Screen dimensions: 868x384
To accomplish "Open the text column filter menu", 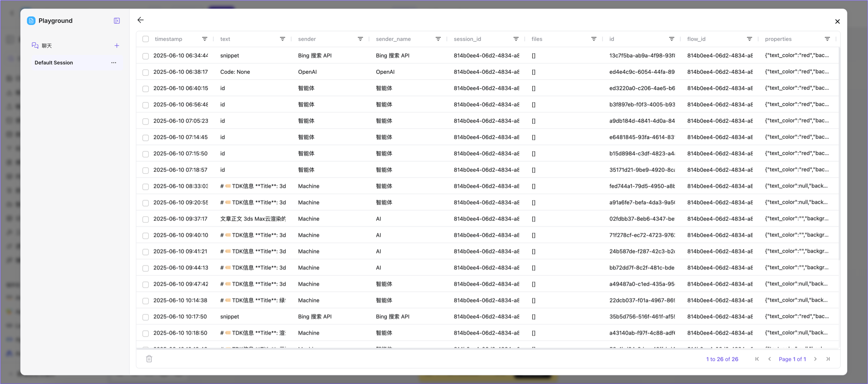I will (282, 39).
